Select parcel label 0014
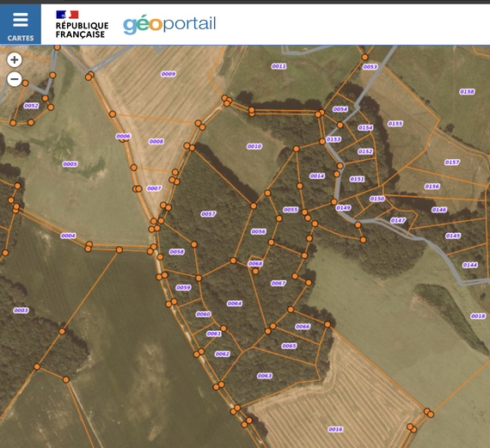Screen dimensions: 490x448 point(317,176)
